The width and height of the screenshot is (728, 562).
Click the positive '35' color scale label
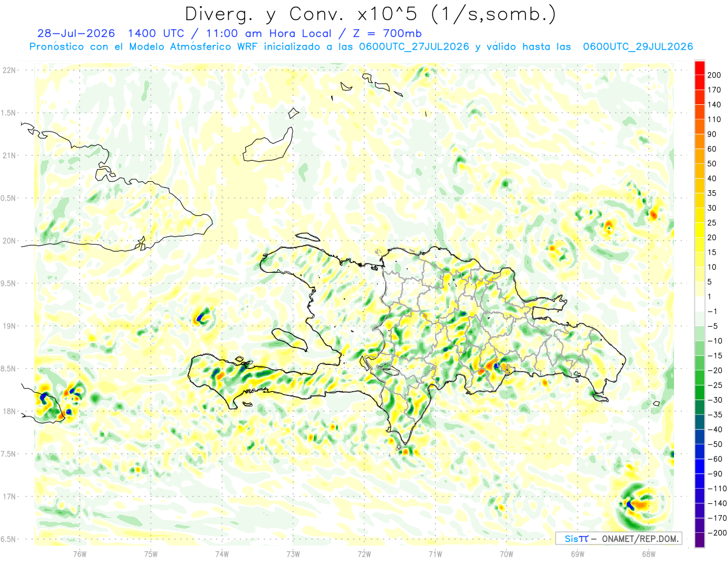712,193
